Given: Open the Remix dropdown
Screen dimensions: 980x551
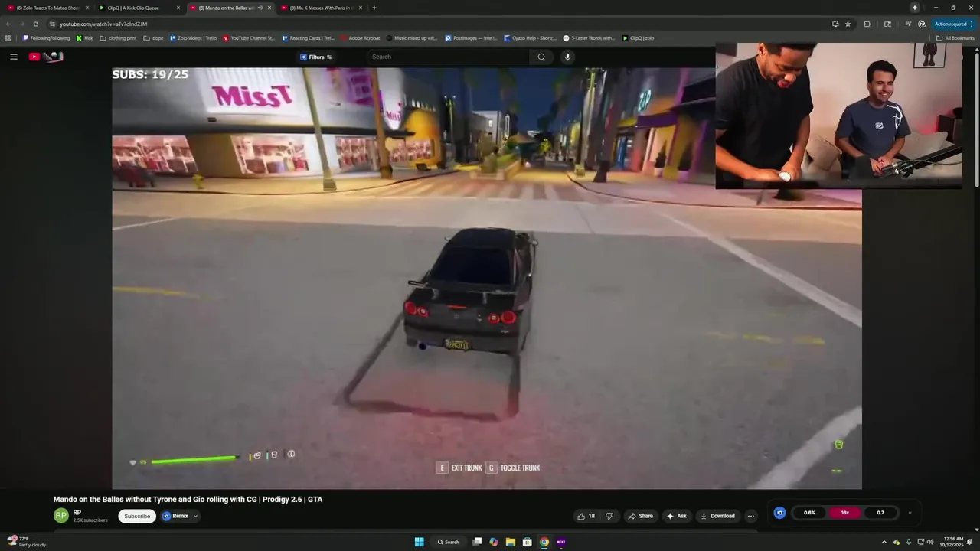Looking at the screenshot, I should [x=181, y=516].
